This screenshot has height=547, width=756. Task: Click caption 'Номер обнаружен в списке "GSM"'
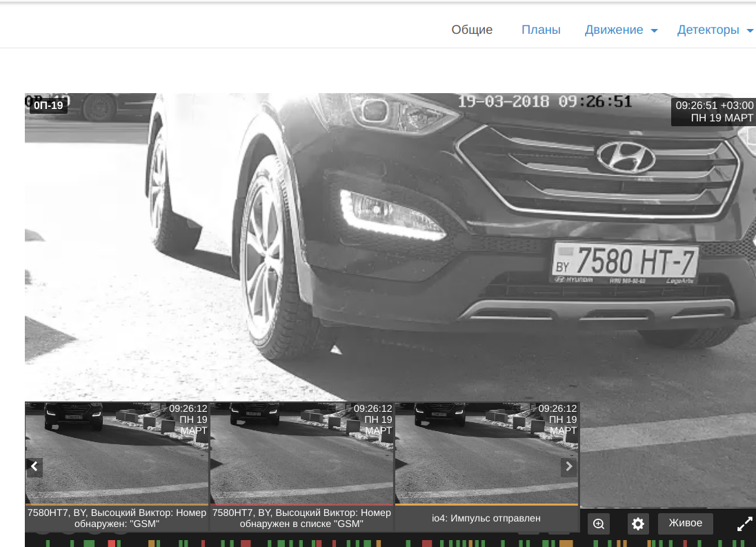click(301, 518)
